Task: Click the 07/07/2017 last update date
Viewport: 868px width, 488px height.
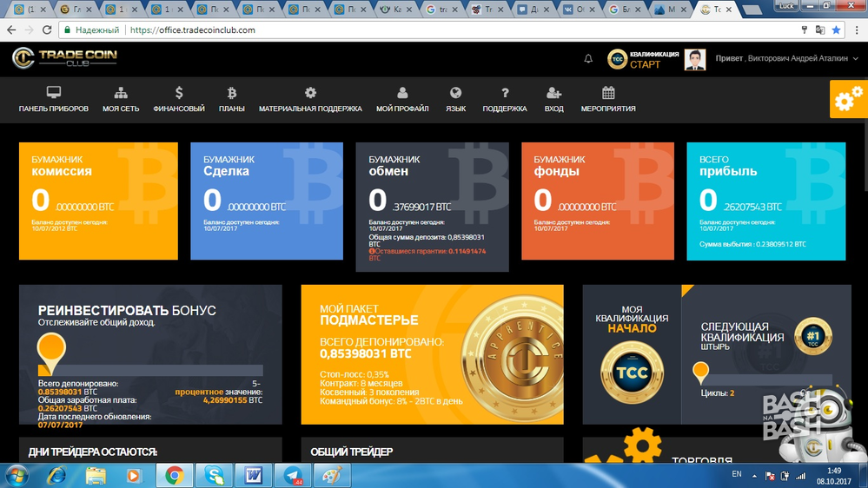Action: 60,425
